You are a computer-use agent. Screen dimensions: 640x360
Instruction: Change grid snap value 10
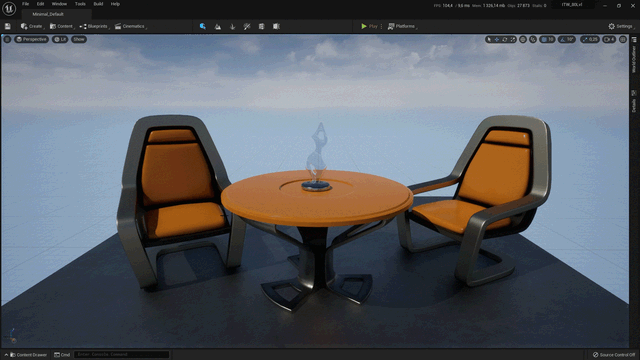[551, 39]
